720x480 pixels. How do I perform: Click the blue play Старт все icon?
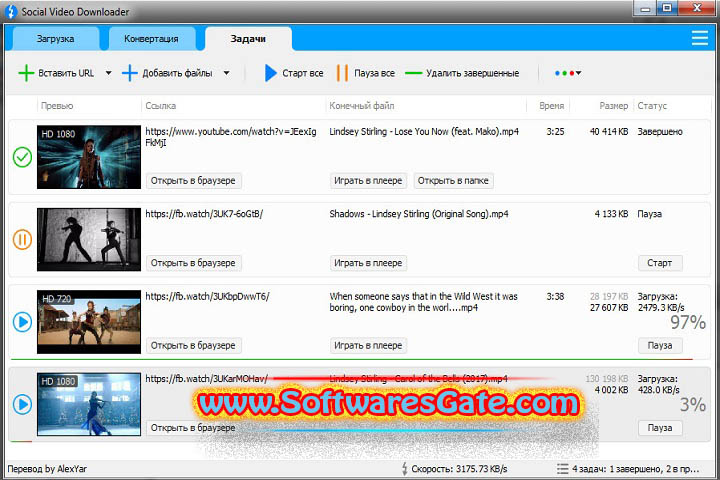[270, 73]
